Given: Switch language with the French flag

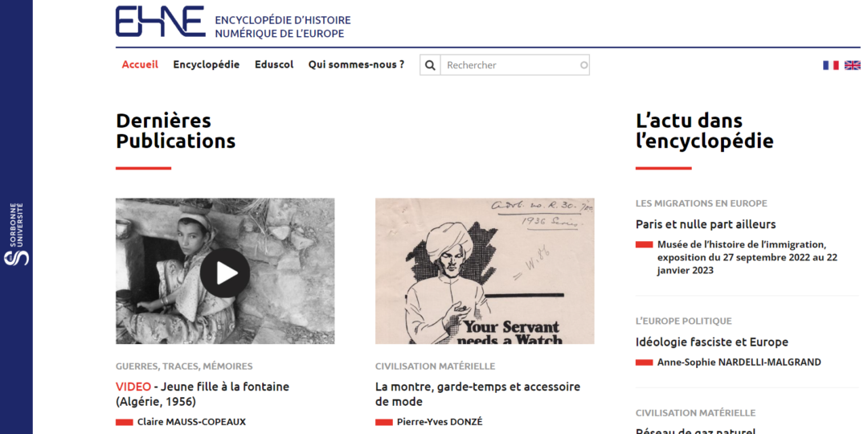Looking at the screenshot, I should tap(830, 65).
